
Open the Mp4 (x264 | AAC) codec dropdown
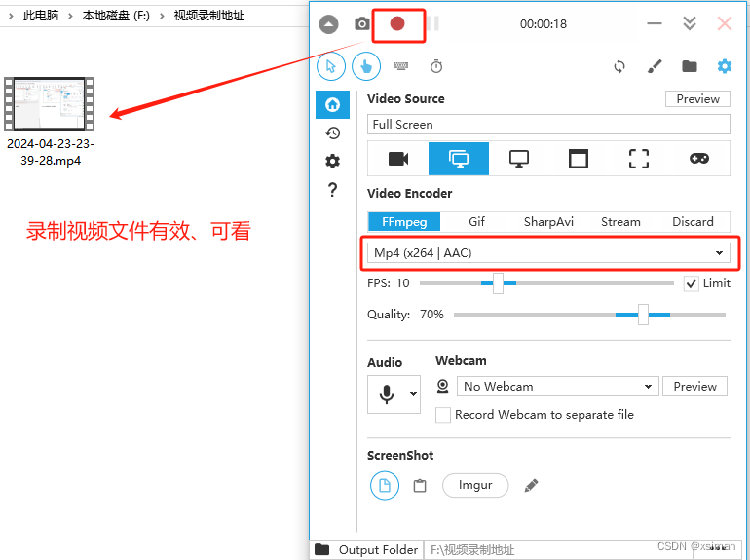(548, 252)
